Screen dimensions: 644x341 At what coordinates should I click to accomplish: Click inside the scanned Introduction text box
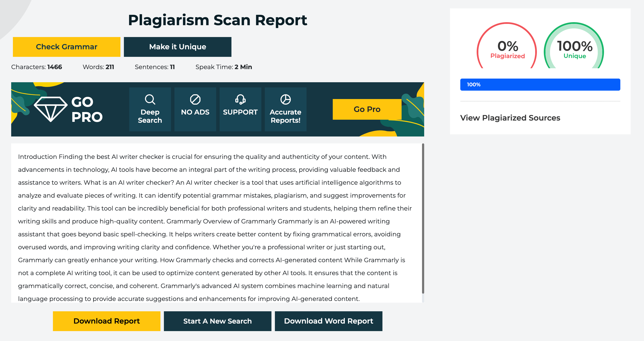[x=217, y=223]
